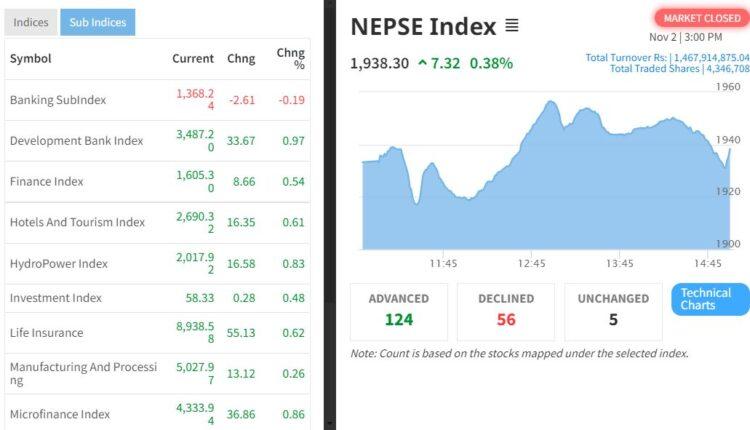Open Hotels And Tourism Index
750x430 pixels.
(77, 222)
